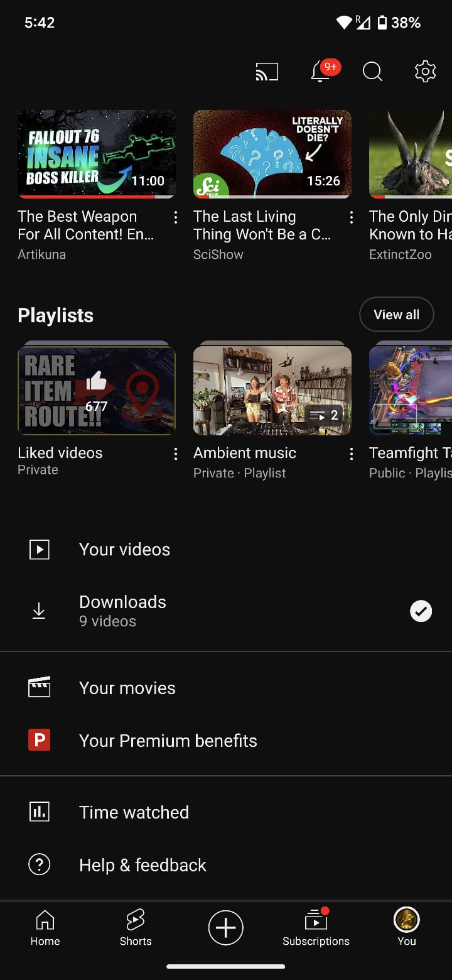Open more options for Ambient music playlist
452x980 pixels.
[x=352, y=454]
